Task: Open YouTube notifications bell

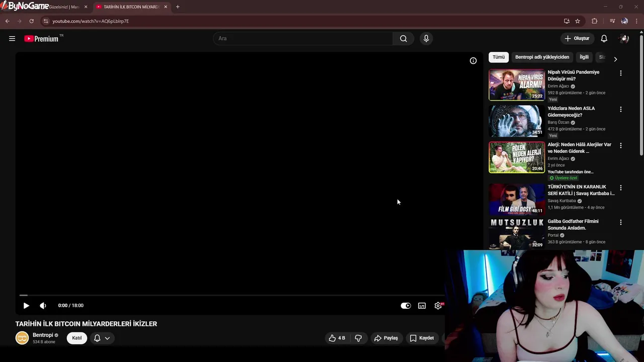Action: 604,39
